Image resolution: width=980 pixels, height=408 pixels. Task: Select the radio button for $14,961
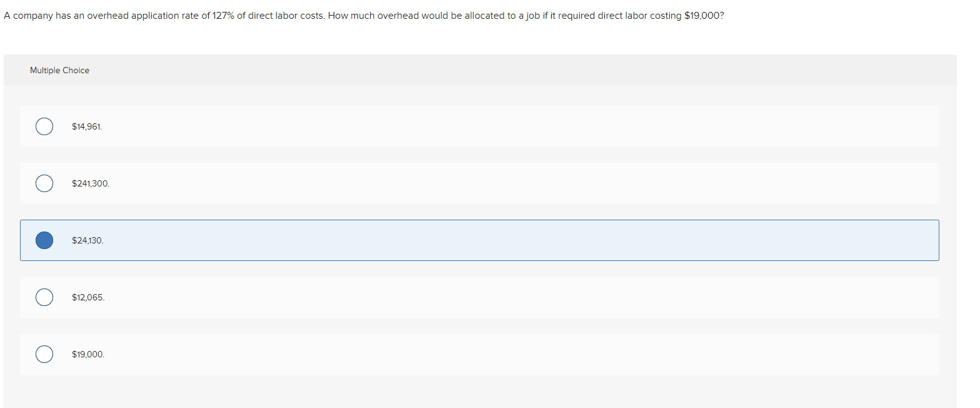tap(44, 126)
